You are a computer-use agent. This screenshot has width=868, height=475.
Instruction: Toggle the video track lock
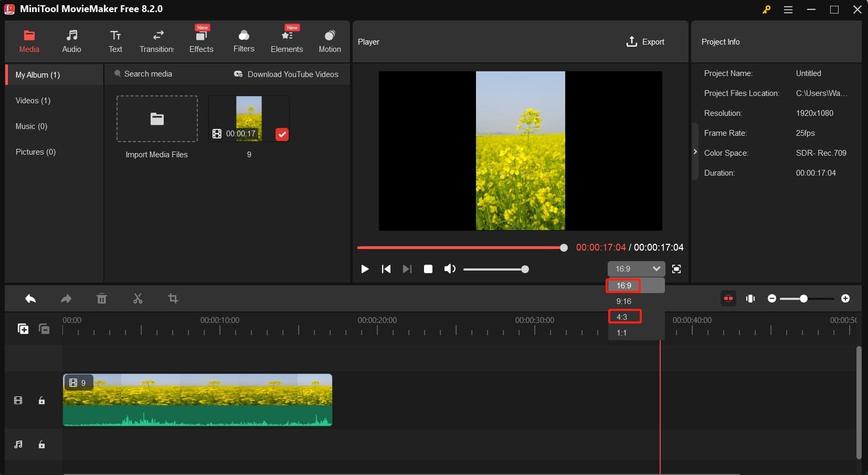tap(41, 401)
